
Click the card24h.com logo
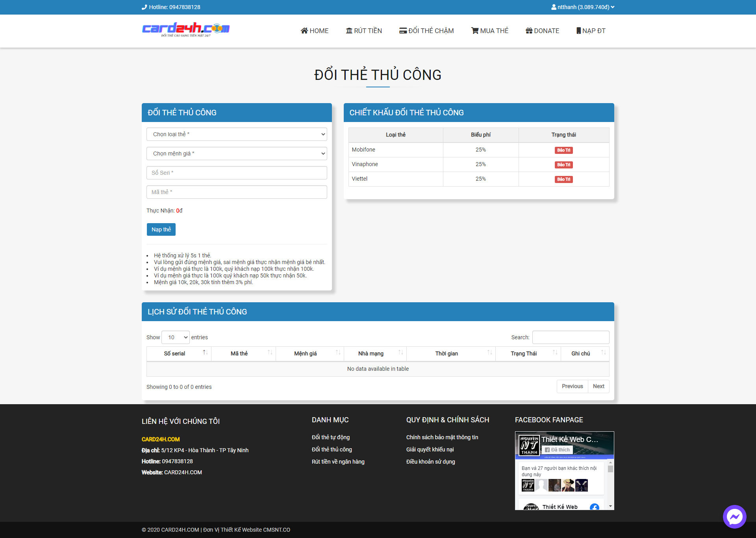[x=186, y=30]
